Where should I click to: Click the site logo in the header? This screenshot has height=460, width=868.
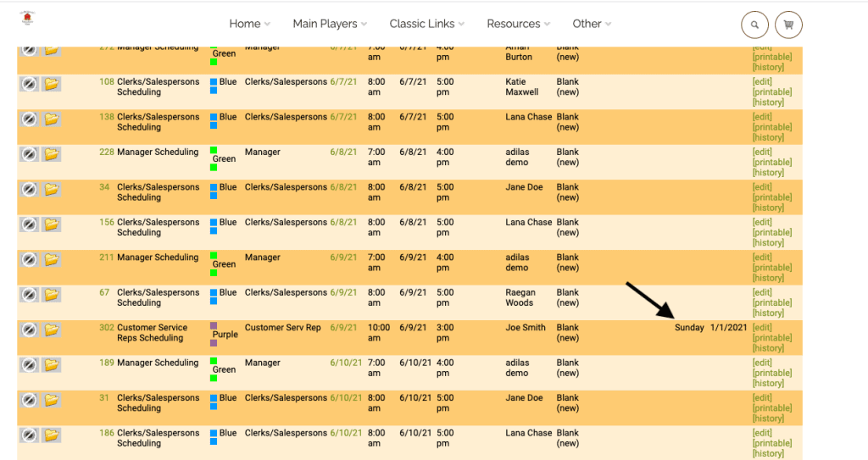27,18
